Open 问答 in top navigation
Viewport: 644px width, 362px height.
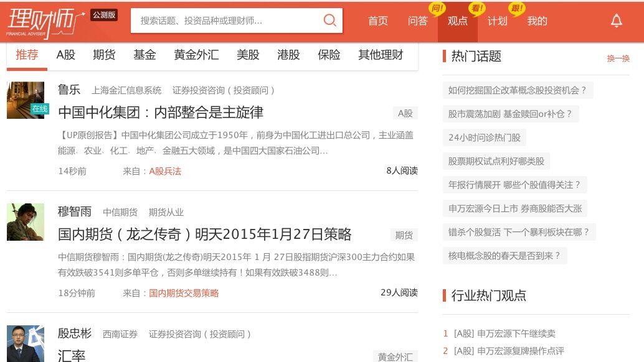[418, 21]
